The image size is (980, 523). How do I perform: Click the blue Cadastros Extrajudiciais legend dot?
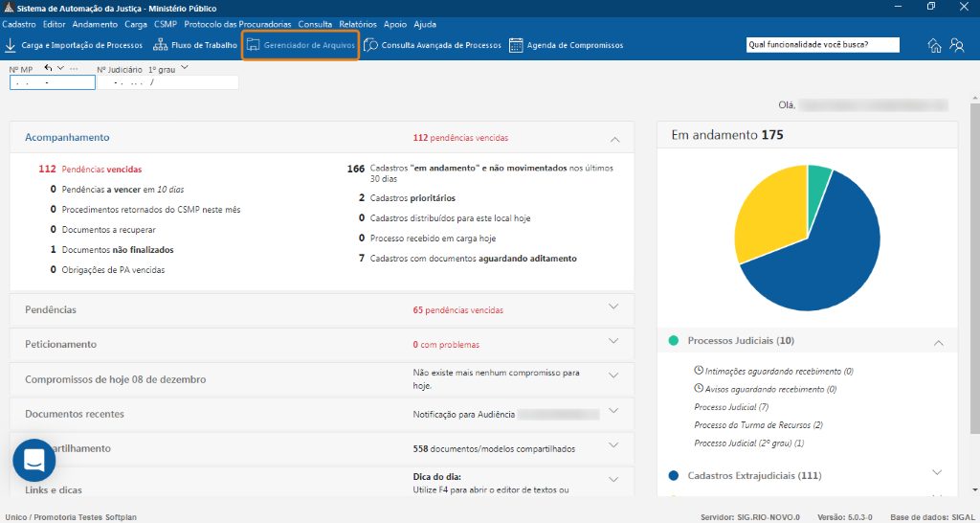click(x=673, y=475)
